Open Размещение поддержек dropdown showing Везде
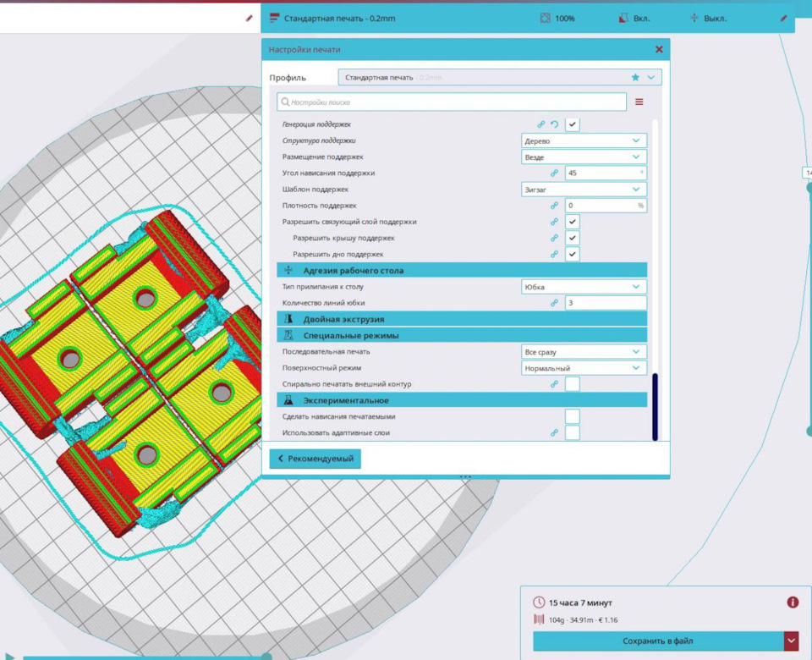 [x=584, y=157]
